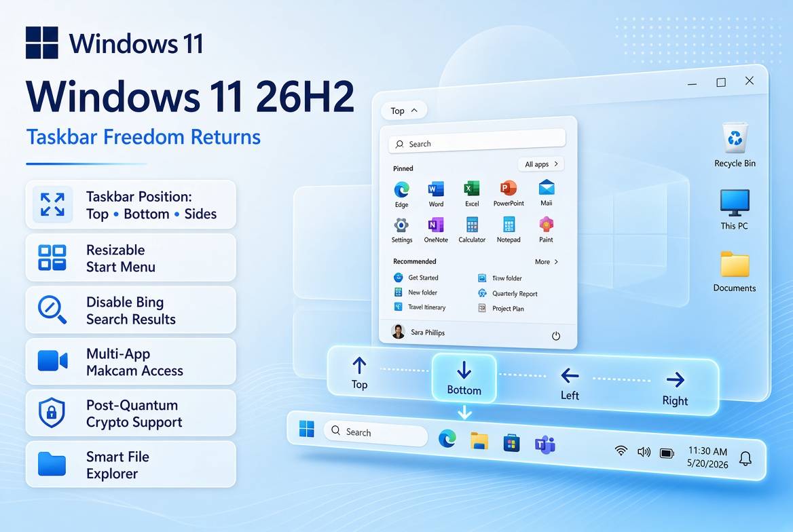Click the Search field in the Start menu
793x532 pixels.
(x=477, y=141)
